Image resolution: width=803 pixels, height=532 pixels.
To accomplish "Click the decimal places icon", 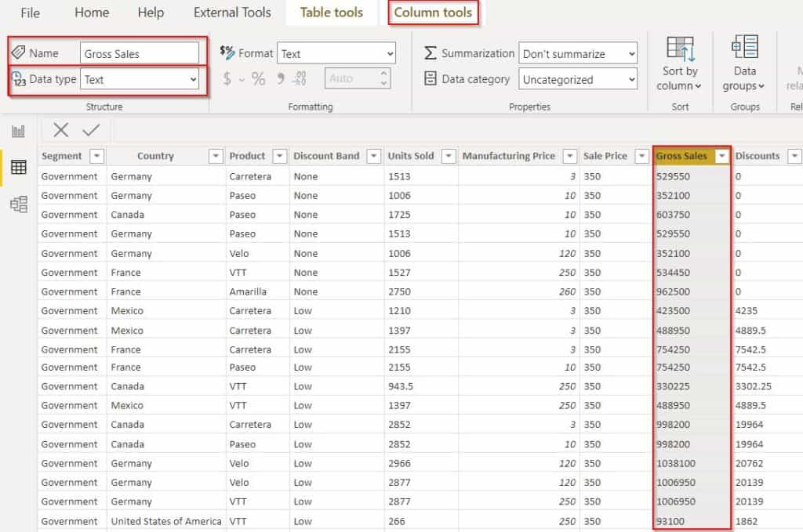I will click(x=299, y=78).
